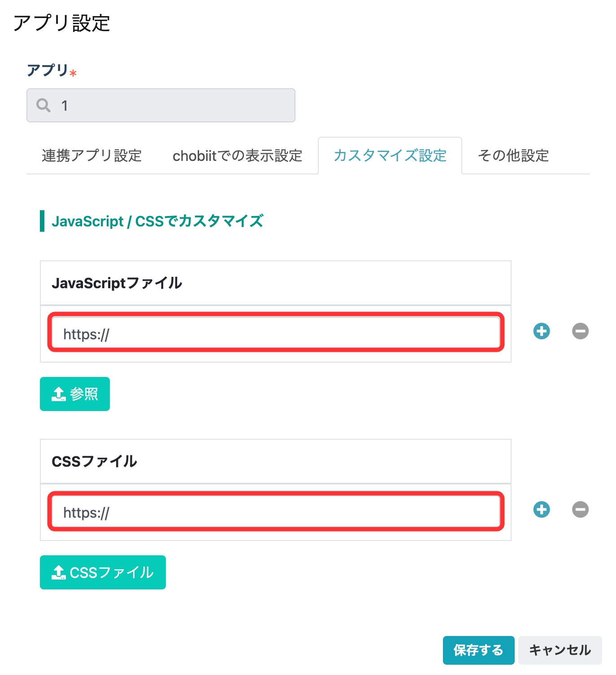Open the 連携アプリ設定 tab

[x=92, y=156]
